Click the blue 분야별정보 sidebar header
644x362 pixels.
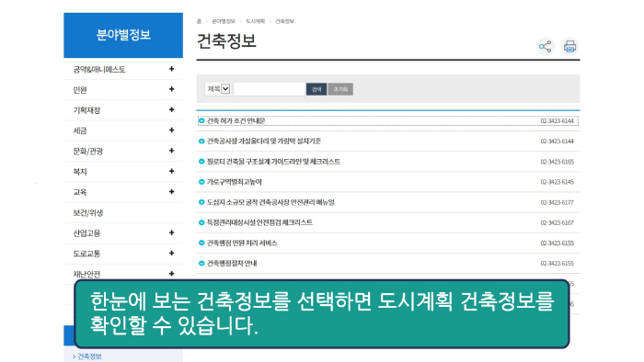123,35
